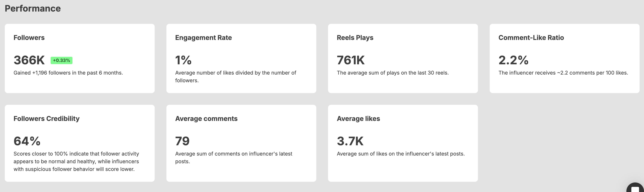The image size is (644, 192).
Task: Click the 'Gained +1,196 followers' description text
Action: tap(68, 73)
